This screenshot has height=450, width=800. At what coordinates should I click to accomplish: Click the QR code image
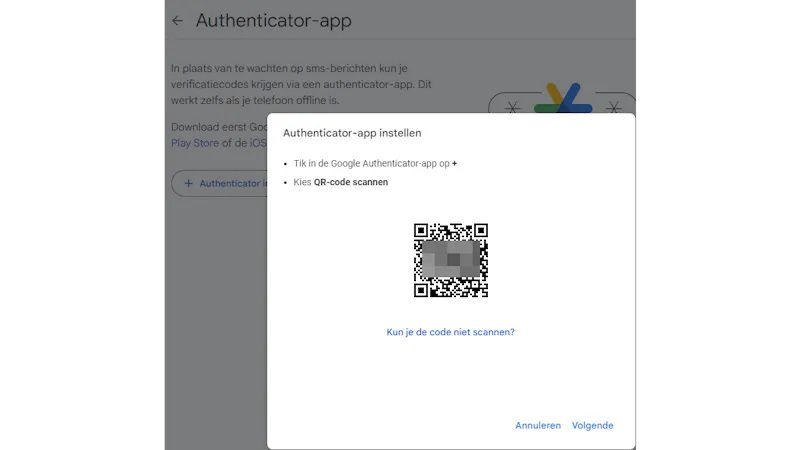(451, 260)
